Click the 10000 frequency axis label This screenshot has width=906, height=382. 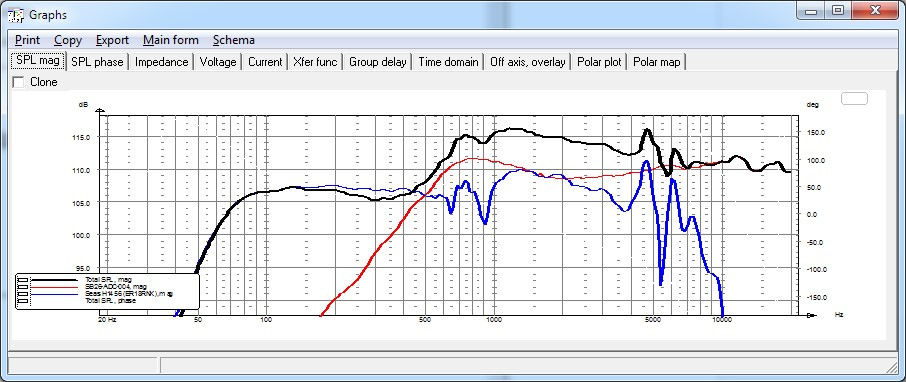click(722, 320)
